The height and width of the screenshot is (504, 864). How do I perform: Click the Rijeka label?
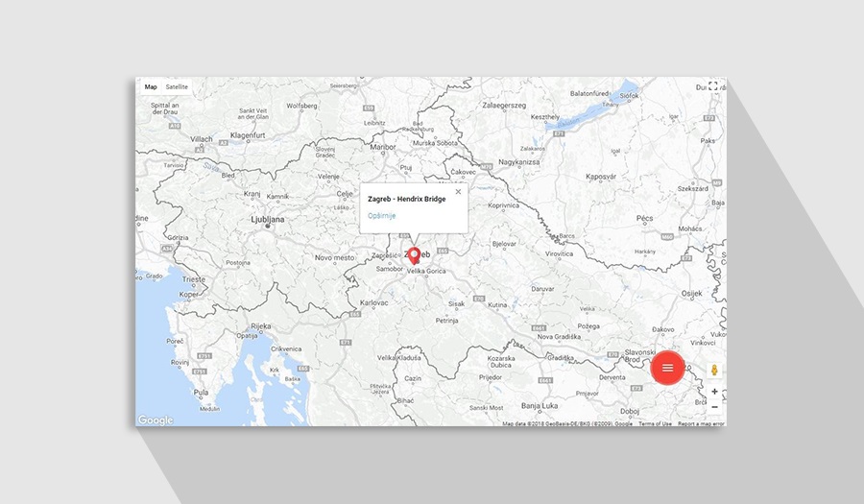click(260, 326)
